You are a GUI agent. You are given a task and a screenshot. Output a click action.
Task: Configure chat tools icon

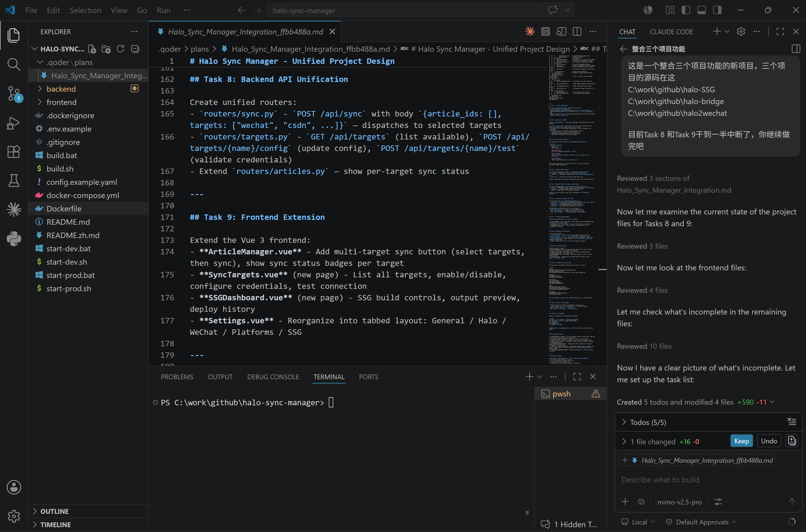(x=718, y=501)
